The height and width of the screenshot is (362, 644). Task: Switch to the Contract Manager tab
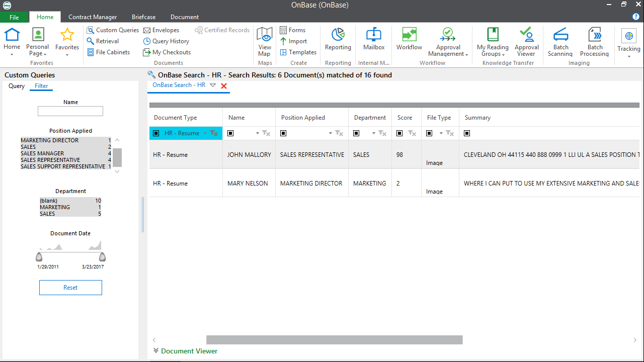coord(93,17)
